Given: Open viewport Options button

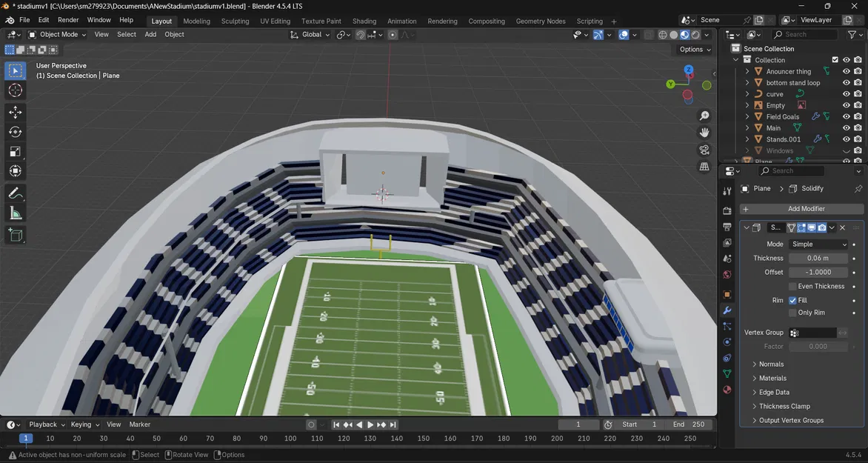Looking at the screenshot, I should click(x=695, y=50).
